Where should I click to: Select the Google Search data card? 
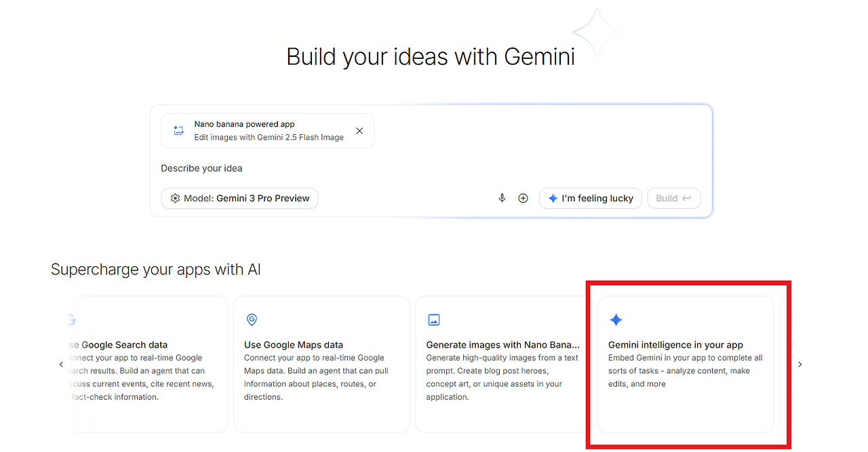point(149,364)
